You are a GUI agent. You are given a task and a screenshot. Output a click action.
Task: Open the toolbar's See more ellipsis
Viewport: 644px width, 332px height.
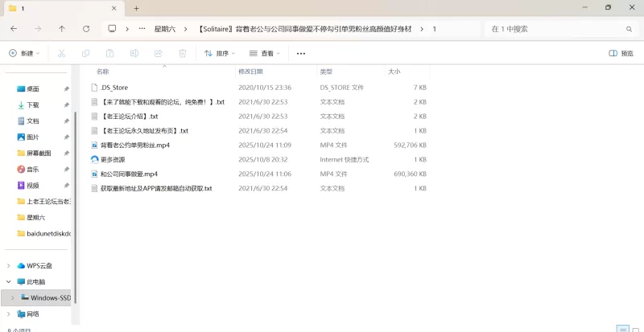point(301,53)
